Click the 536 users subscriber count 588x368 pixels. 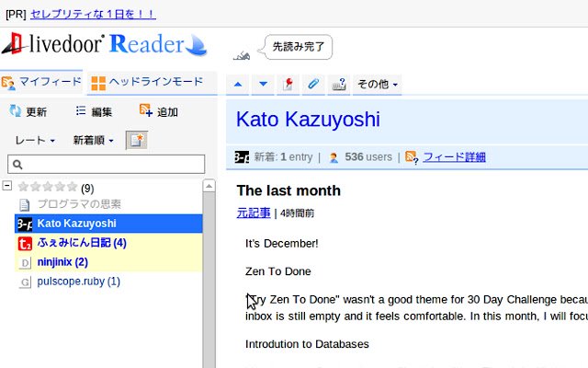(368, 157)
